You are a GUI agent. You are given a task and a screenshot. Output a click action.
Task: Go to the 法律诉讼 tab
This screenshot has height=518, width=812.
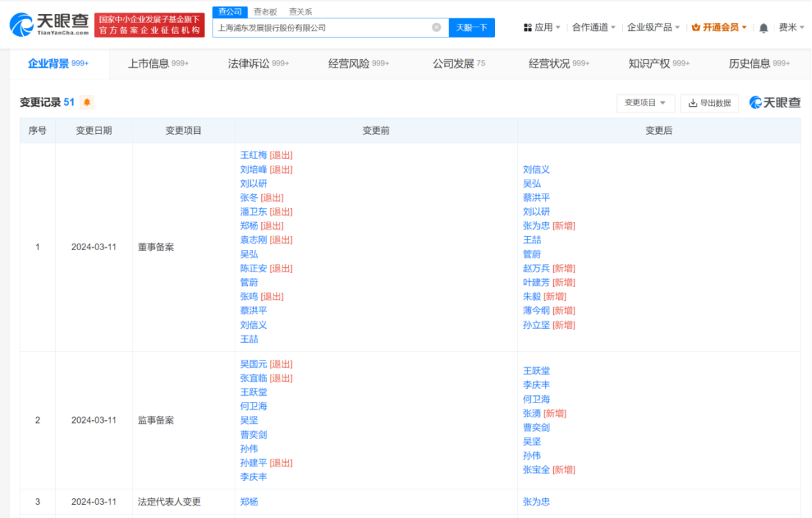(x=258, y=64)
